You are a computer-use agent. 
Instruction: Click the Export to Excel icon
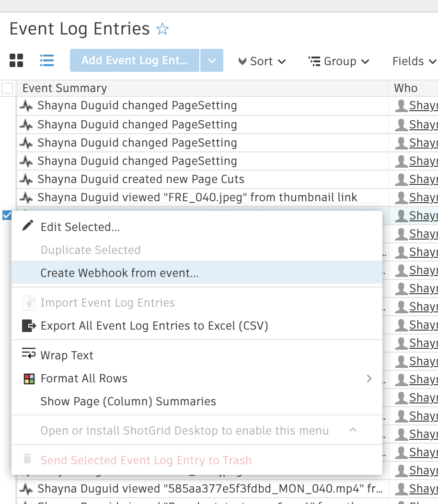point(29,326)
